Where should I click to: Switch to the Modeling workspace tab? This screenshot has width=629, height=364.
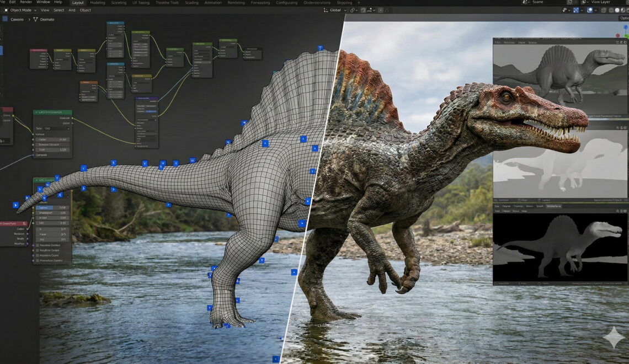tap(97, 3)
